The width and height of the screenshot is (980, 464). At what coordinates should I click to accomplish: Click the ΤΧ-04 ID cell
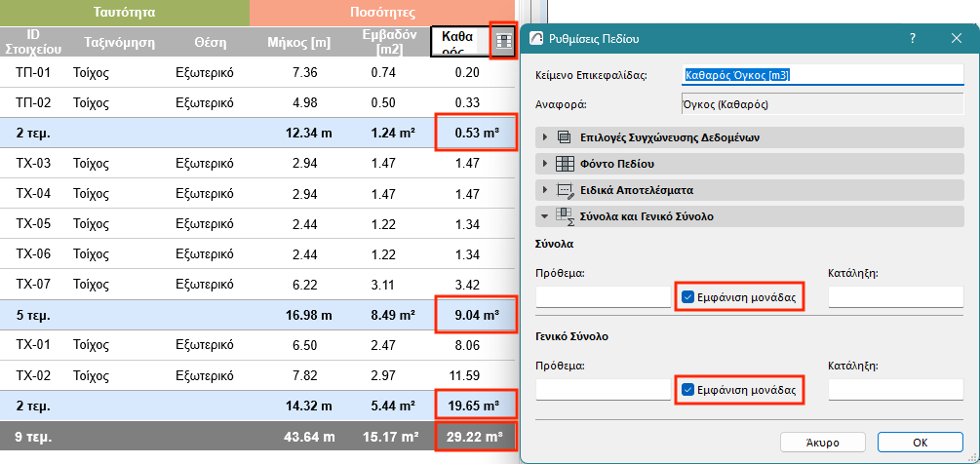[32, 194]
